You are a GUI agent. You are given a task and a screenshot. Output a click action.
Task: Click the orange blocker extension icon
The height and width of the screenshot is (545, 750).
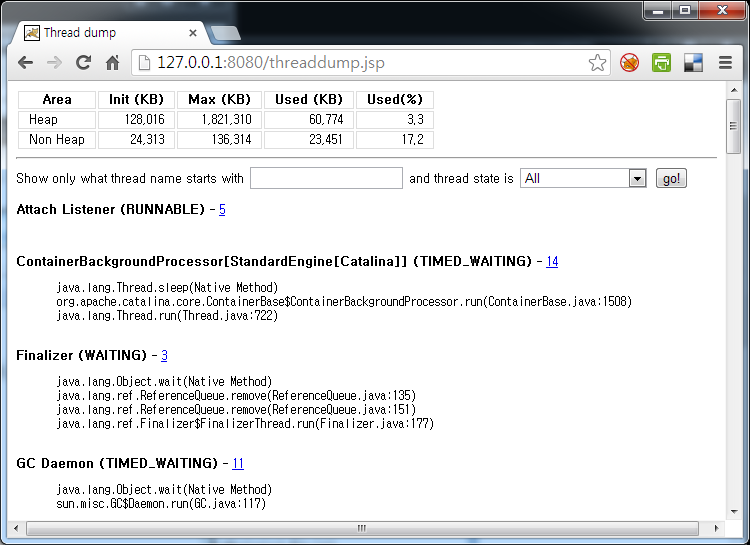tap(629, 63)
